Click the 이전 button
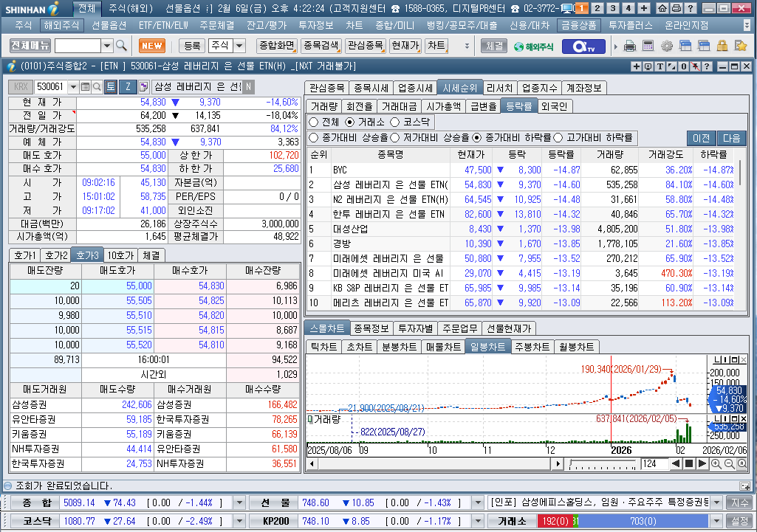This screenshot has height=532, width=757. tap(701, 138)
